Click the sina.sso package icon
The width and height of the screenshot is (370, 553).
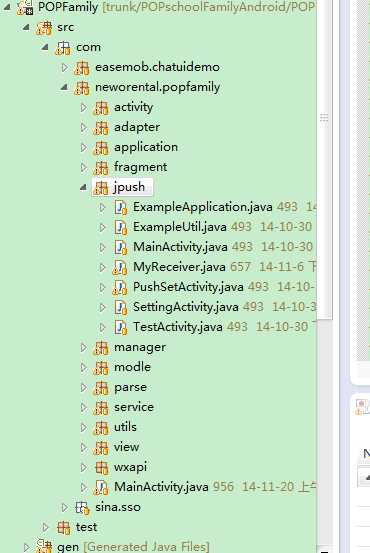tap(82, 508)
